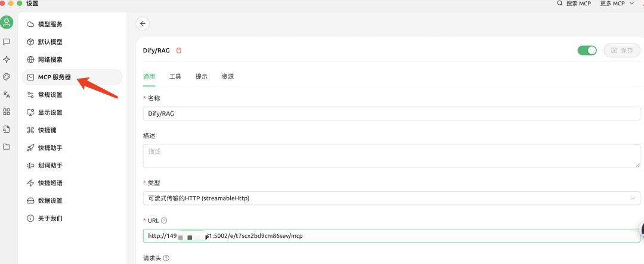Open the palette painting sidebar icon
644x264 pixels.
click(7, 77)
